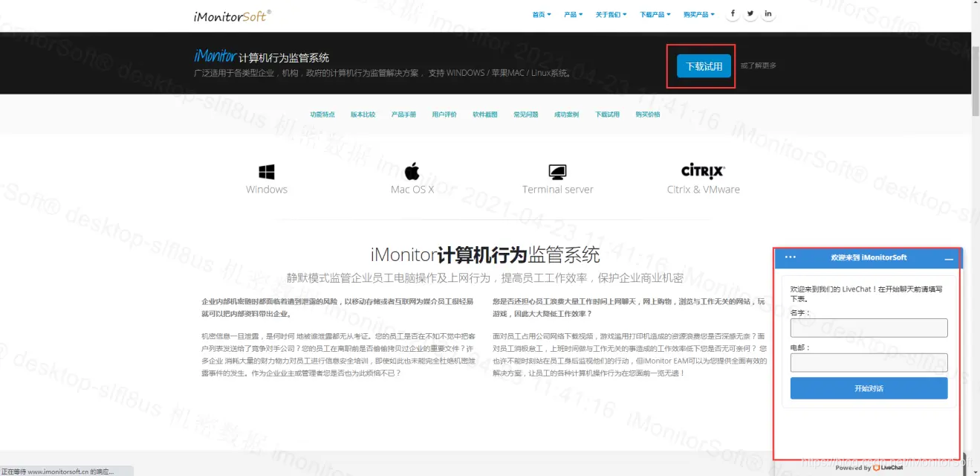Viewport: 980px width, 476px height.
Task: Click the Mac OS X label text
Action: point(412,190)
